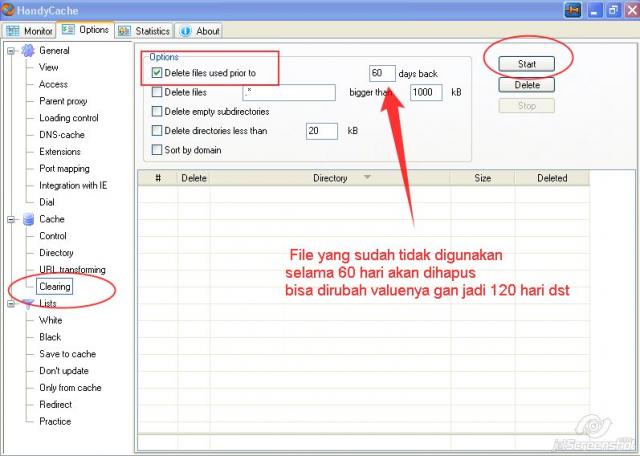The height and width of the screenshot is (456, 640).
Task: Toggle the Delete files bigger than checkbox
Action: tap(157, 92)
